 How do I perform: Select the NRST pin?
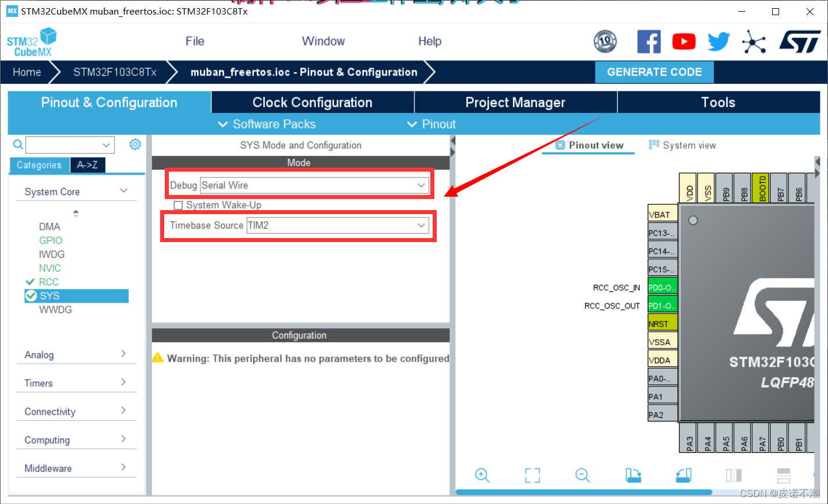pos(663,323)
